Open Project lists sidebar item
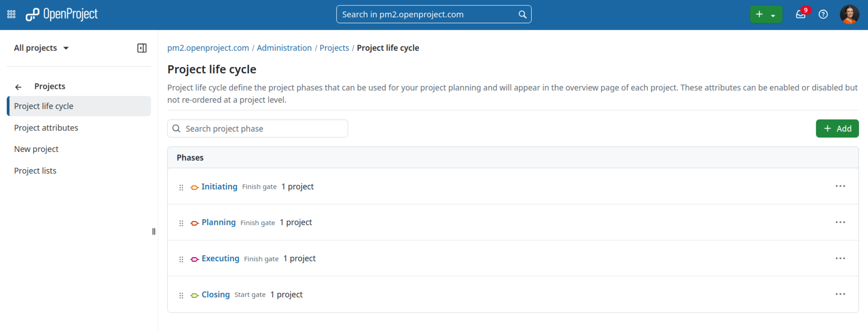The height and width of the screenshot is (331, 868). (x=35, y=171)
